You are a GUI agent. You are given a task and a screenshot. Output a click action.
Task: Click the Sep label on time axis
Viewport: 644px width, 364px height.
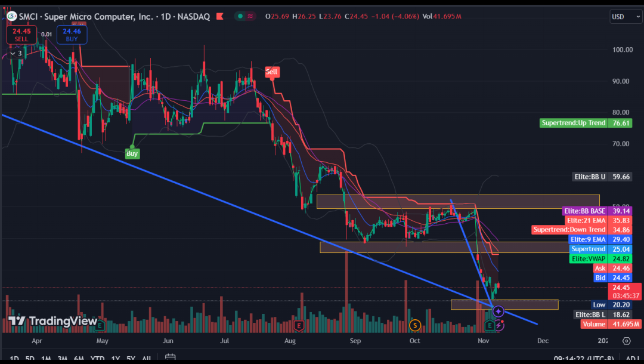[x=355, y=341]
